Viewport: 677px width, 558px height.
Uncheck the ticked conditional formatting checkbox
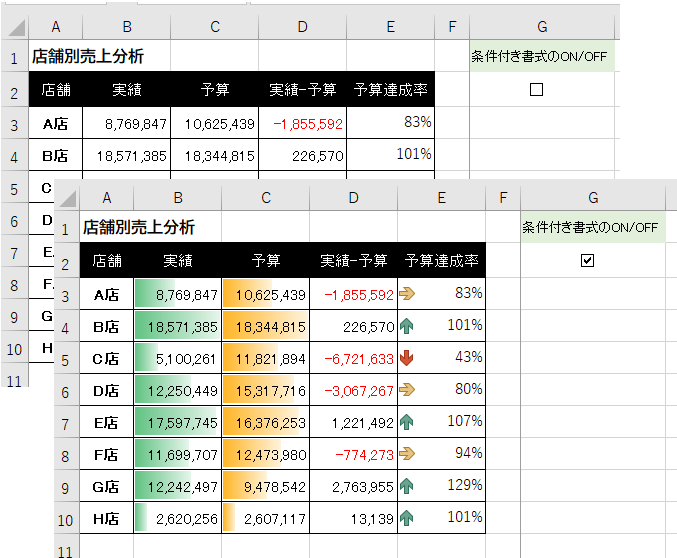click(587, 260)
